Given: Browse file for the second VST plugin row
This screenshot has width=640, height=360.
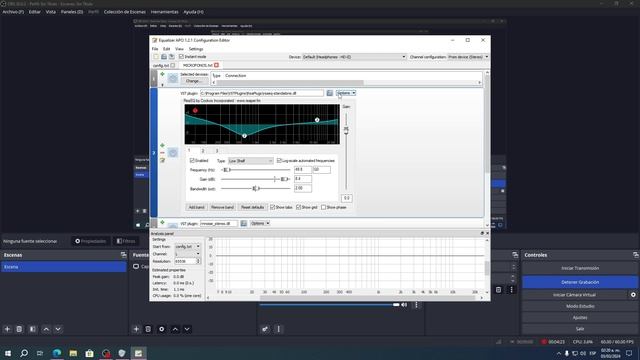Looking at the screenshot, I should point(244,223).
